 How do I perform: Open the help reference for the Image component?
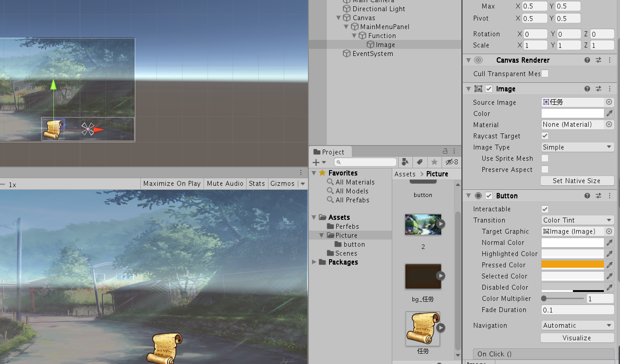click(x=587, y=89)
